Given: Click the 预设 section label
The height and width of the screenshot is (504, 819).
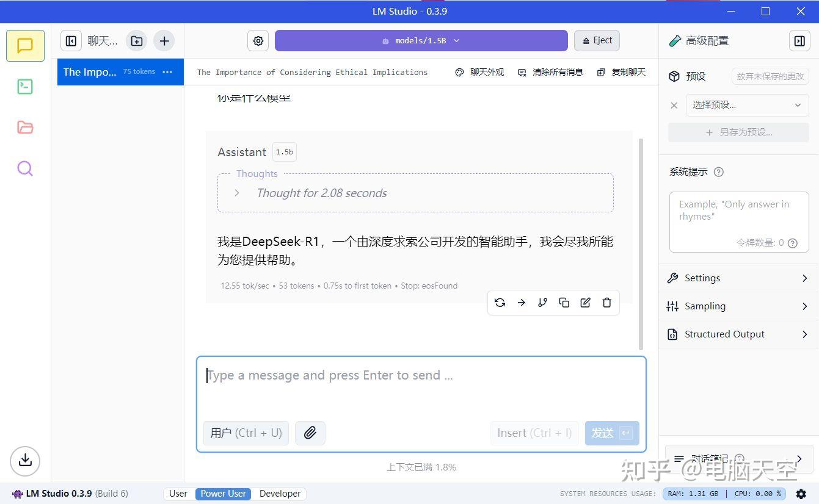Looking at the screenshot, I should click(696, 76).
